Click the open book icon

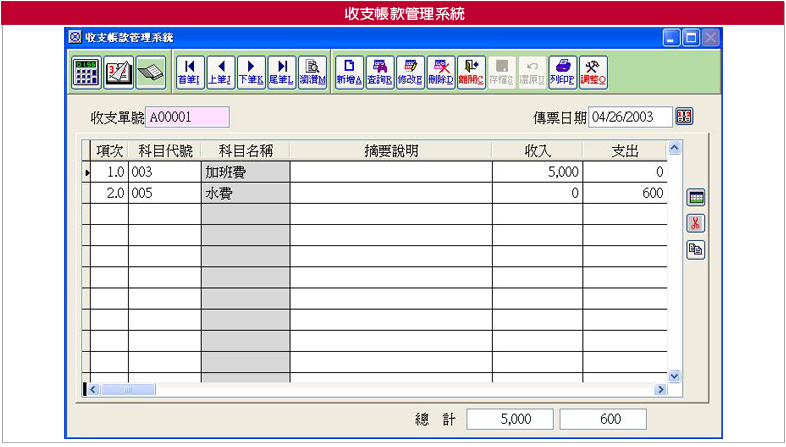pos(150,72)
